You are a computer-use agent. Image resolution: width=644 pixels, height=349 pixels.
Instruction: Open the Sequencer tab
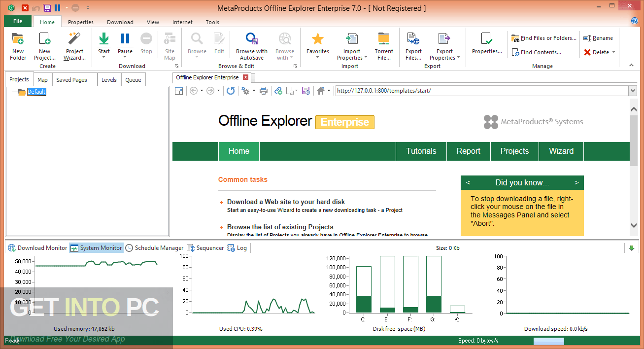(205, 248)
